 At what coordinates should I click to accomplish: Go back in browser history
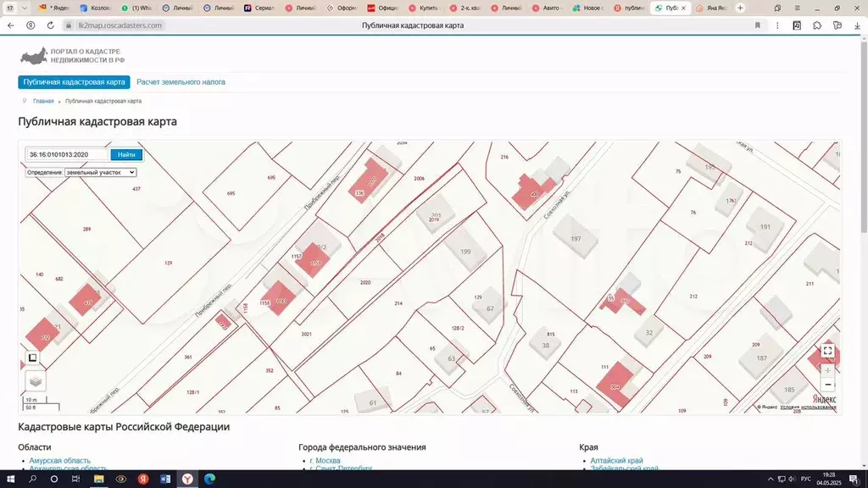[10, 25]
